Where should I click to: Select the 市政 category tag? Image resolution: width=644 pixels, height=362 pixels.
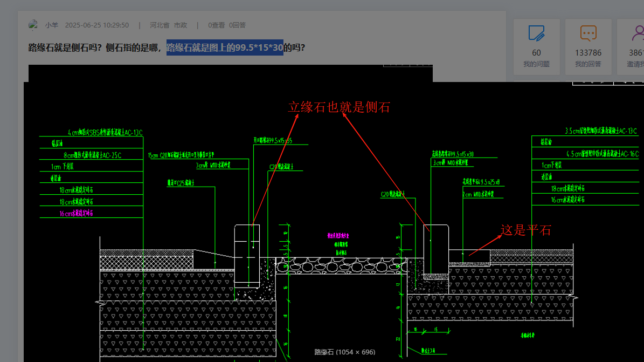[x=181, y=25]
